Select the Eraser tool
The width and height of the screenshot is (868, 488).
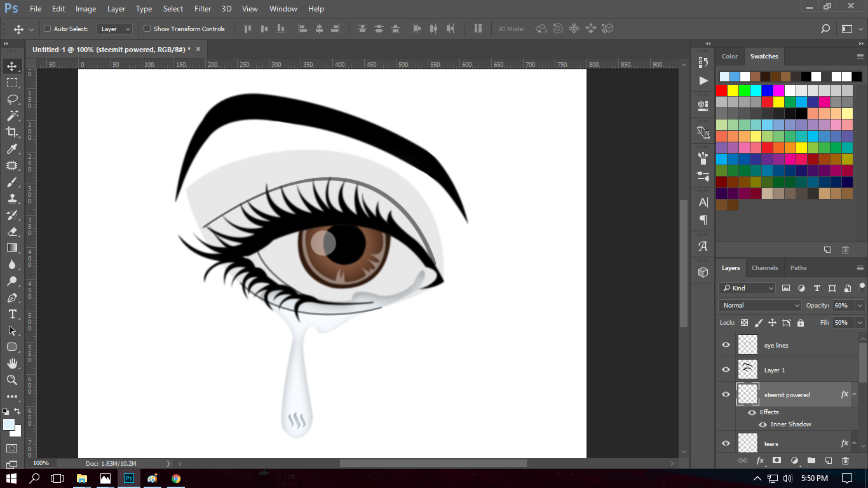[x=12, y=231]
